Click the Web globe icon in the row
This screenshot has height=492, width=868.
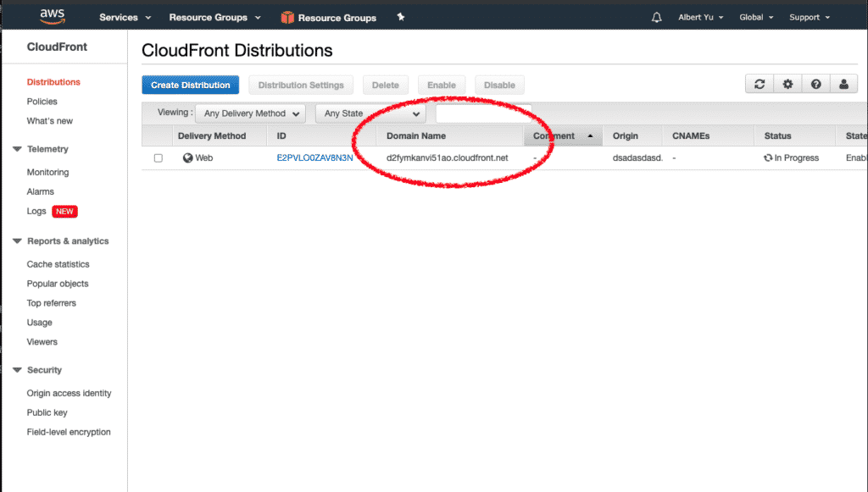[x=187, y=158]
